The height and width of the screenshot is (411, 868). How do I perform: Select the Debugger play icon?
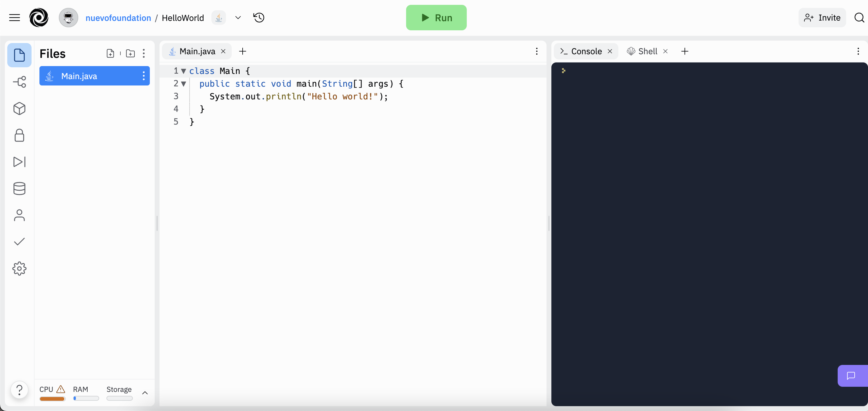pos(19,162)
